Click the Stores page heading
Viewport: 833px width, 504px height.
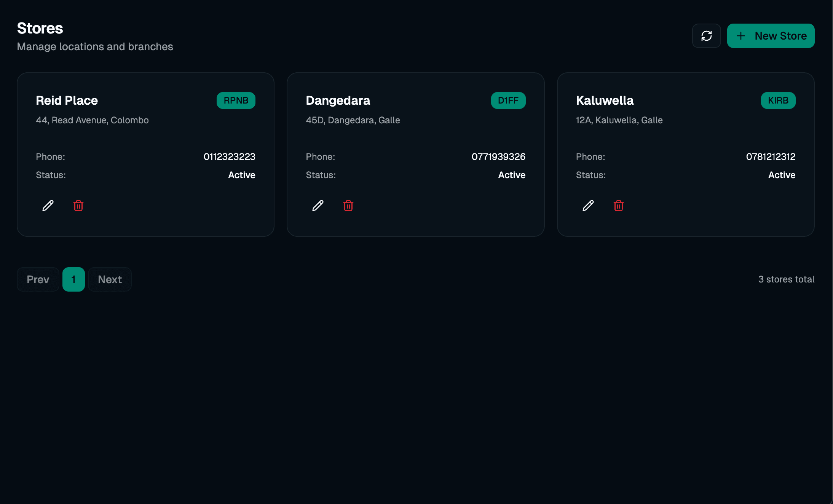click(x=40, y=28)
